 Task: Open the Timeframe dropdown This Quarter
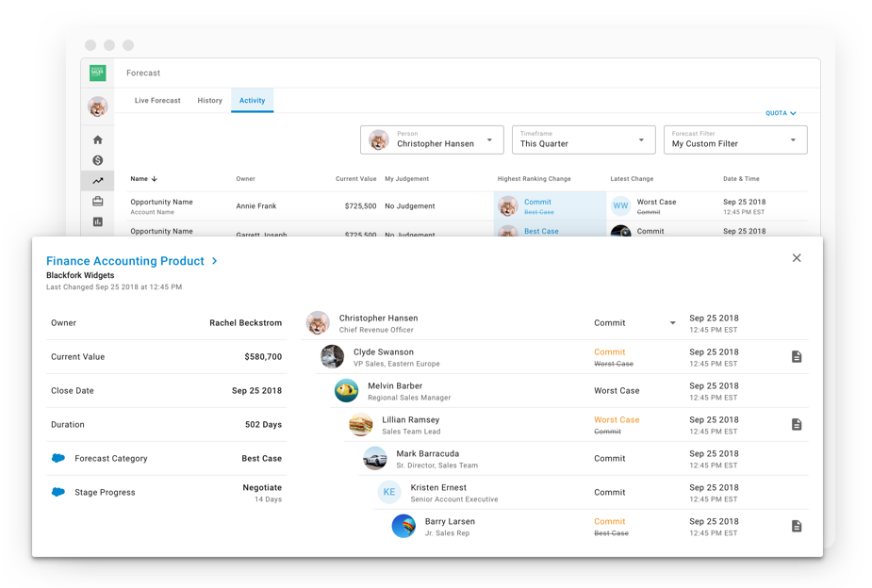(x=584, y=139)
